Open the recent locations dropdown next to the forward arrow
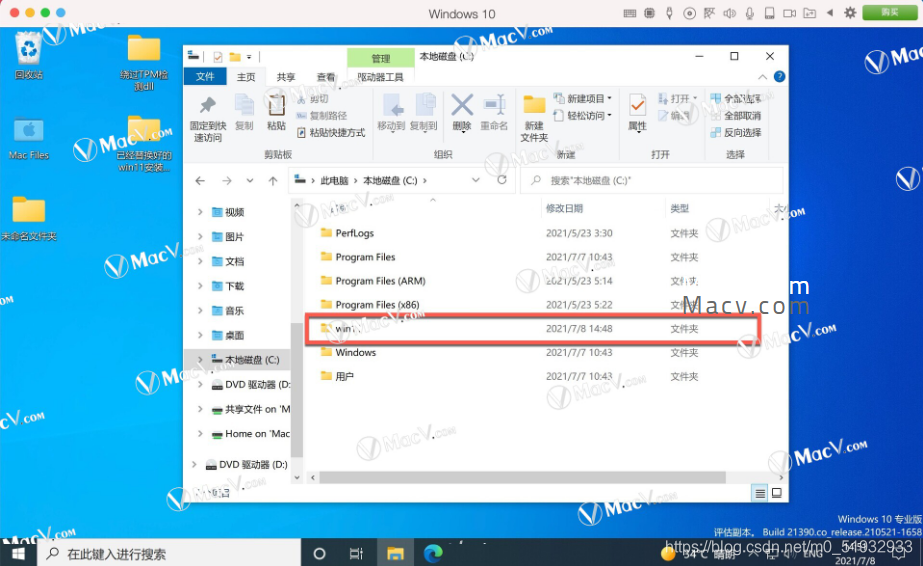The image size is (923, 566). [x=250, y=181]
